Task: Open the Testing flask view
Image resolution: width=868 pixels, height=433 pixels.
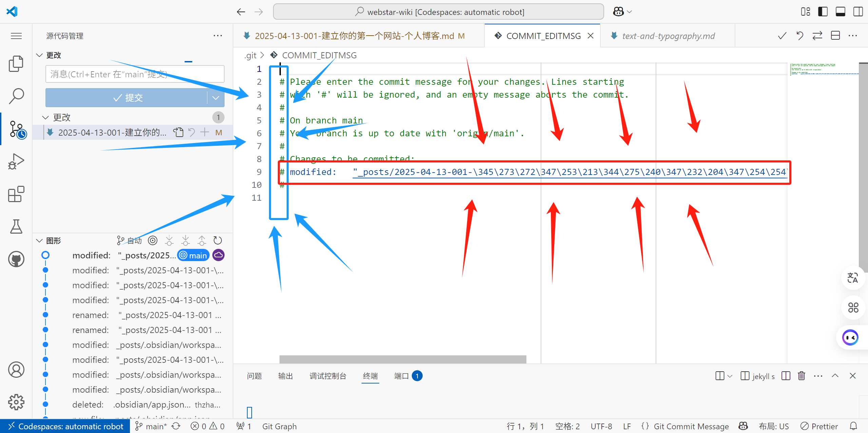Action: [16, 227]
